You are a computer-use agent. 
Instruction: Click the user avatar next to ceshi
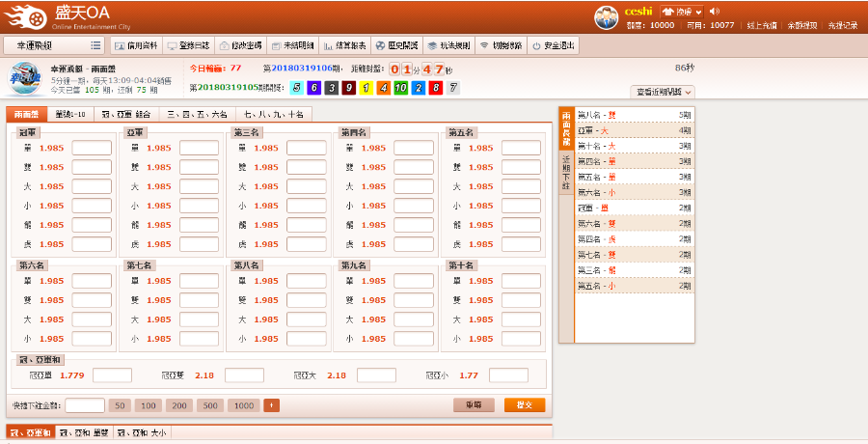606,16
